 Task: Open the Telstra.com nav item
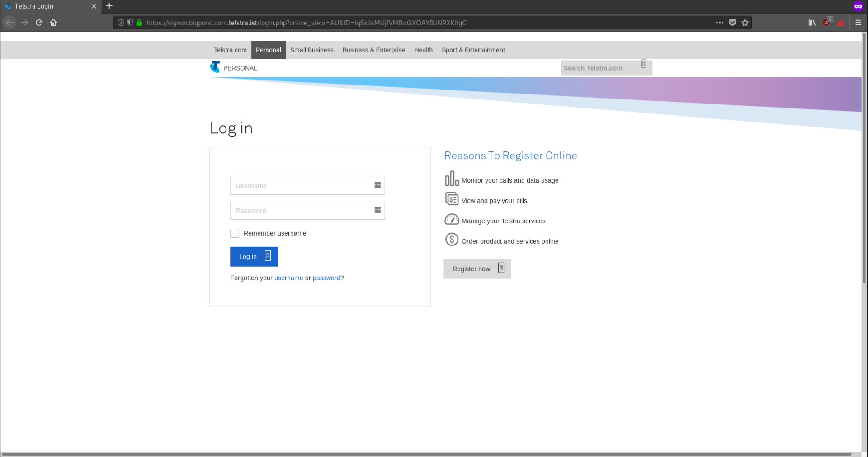[x=230, y=50]
